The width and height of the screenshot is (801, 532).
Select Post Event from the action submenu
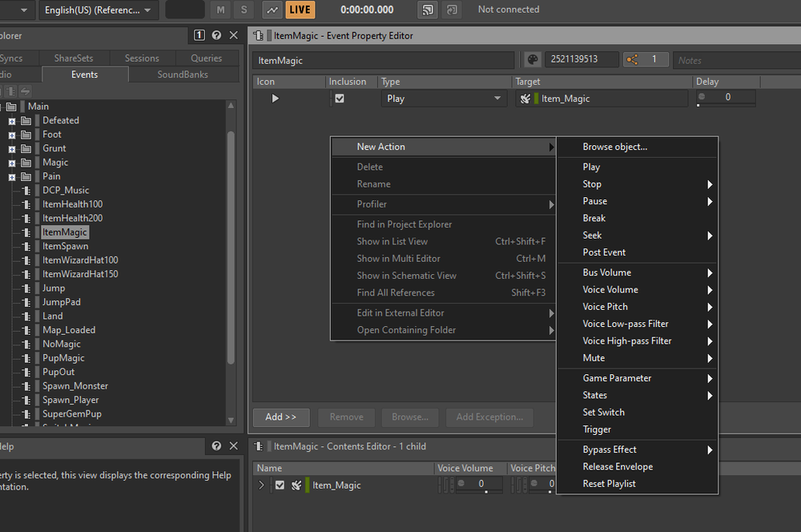point(606,252)
